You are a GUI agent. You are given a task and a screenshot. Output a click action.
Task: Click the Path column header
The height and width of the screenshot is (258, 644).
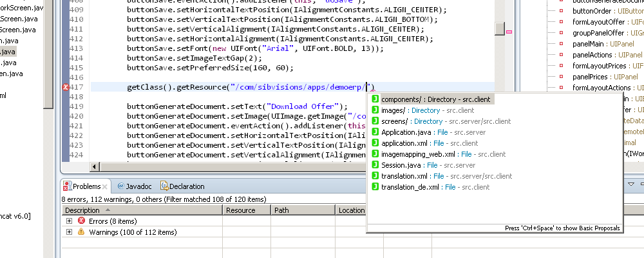303,210
